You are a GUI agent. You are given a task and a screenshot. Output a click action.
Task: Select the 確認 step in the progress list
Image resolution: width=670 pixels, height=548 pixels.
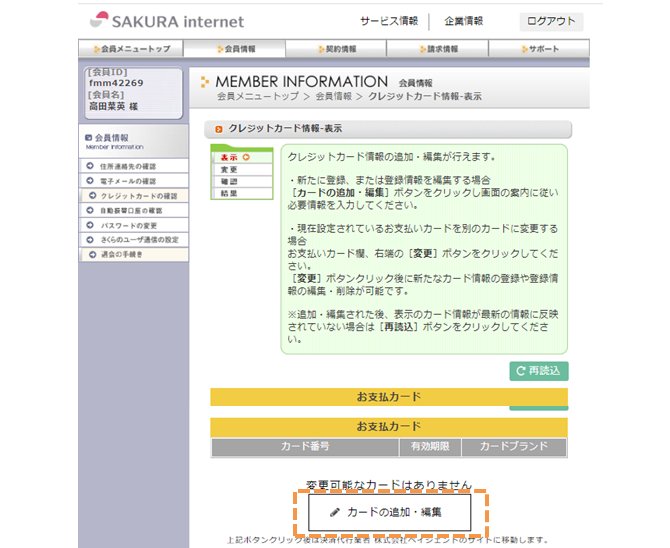[x=242, y=182]
